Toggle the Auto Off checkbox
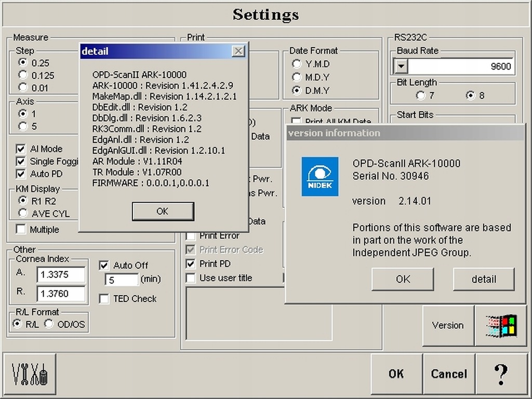The height and width of the screenshot is (399, 532). 104,265
